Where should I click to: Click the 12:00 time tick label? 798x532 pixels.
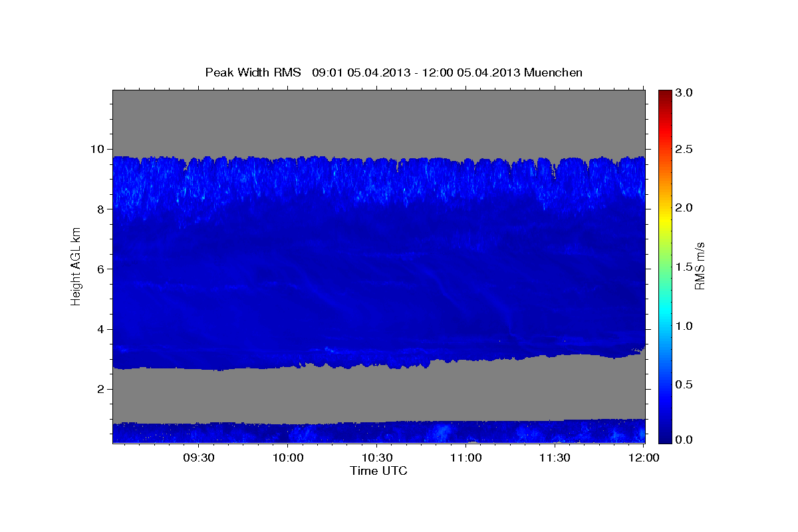tap(644, 458)
